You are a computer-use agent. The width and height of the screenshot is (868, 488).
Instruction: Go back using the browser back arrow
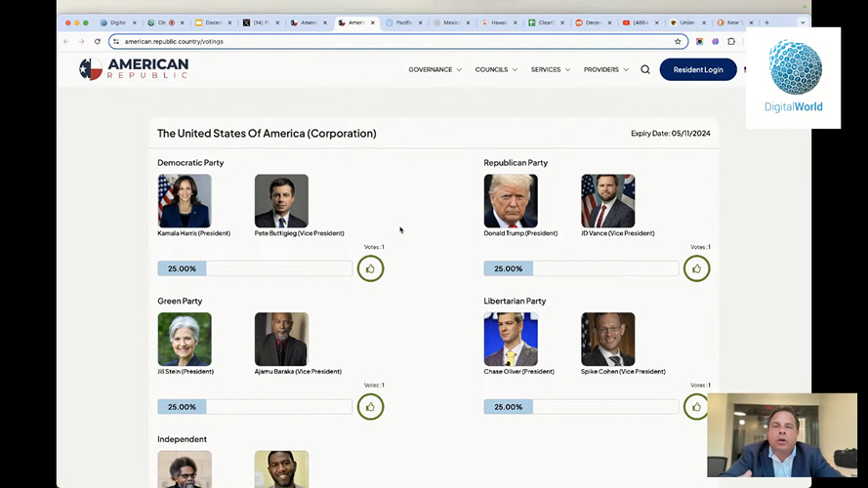pos(66,42)
